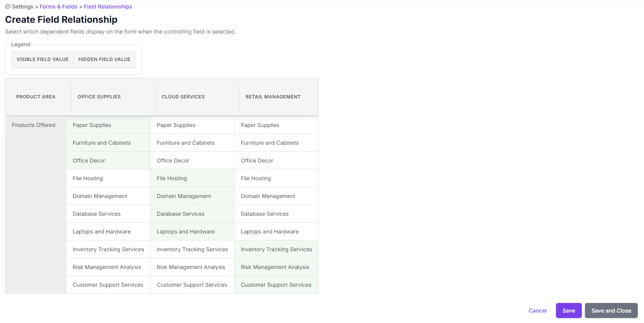Cancel creating the field relationship

click(537, 311)
